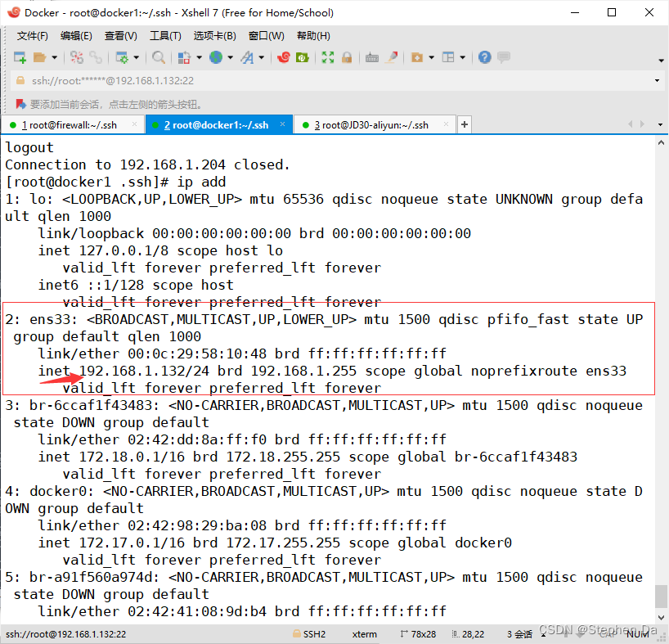Viewport: 669px width, 644px height.
Task: Open the 帮助(H) menu
Action: click(313, 36)
